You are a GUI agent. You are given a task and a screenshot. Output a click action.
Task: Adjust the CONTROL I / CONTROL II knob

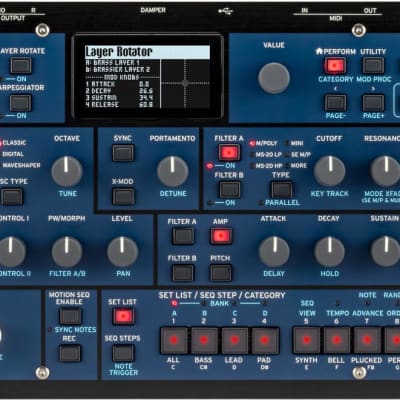point(11,252)
